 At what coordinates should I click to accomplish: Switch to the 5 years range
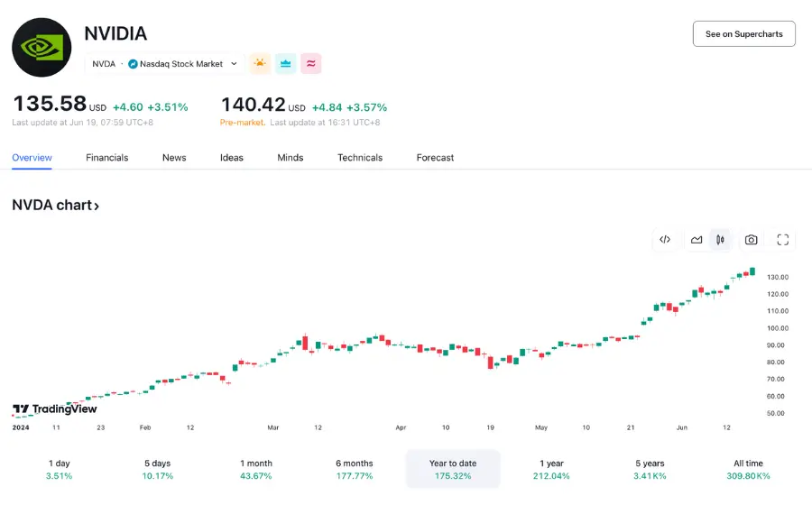tap(650, 469)
